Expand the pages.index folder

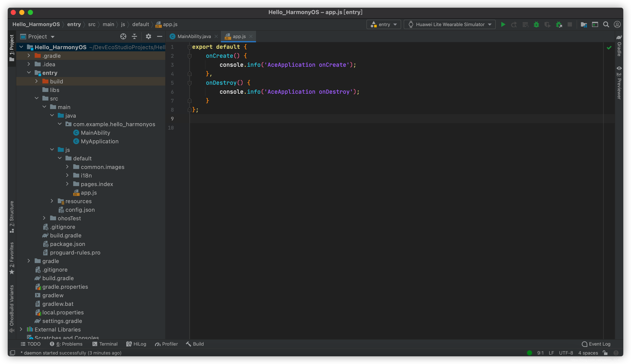pos(67,184)
